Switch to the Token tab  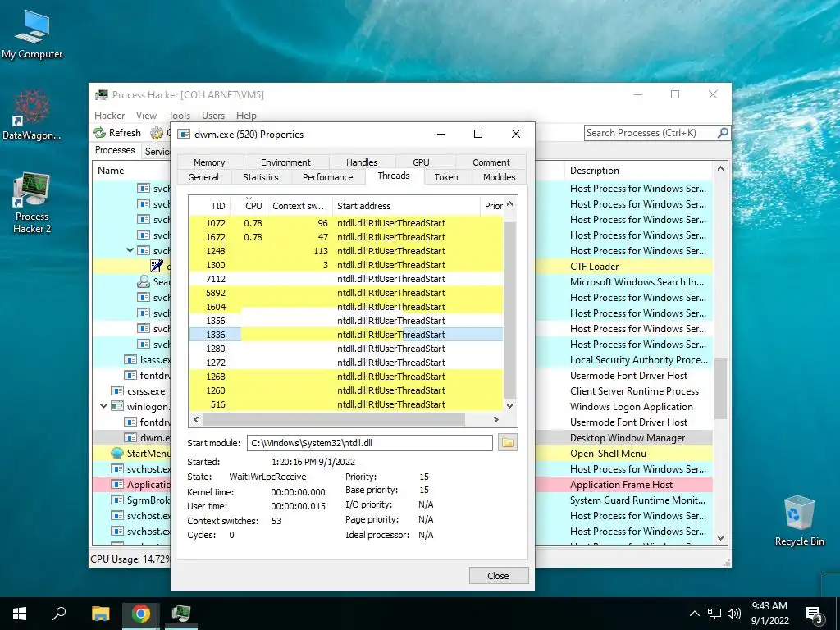446,177
